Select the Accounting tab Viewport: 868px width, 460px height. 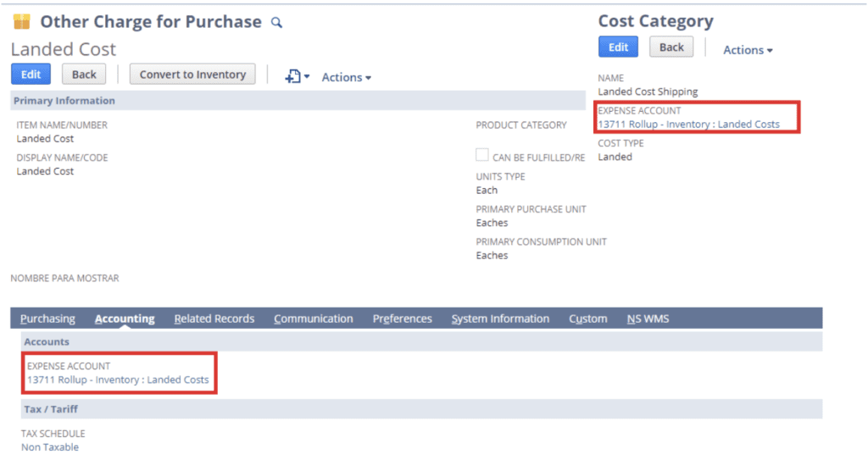(125, 319)
